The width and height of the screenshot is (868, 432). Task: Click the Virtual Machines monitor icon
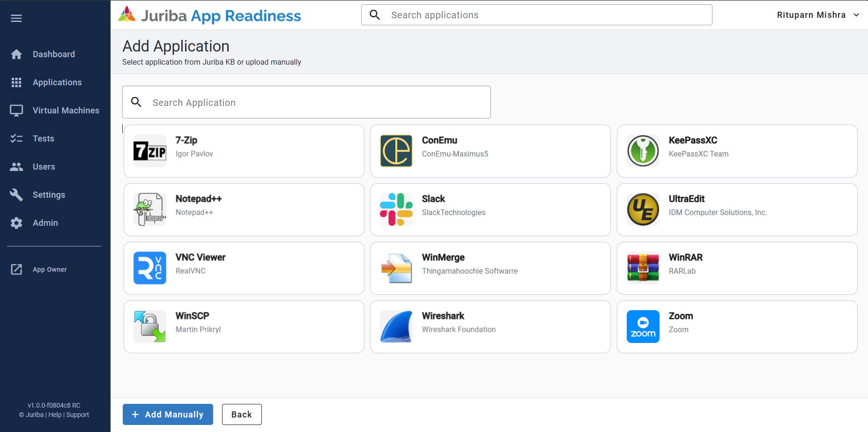tap(16, 111)
